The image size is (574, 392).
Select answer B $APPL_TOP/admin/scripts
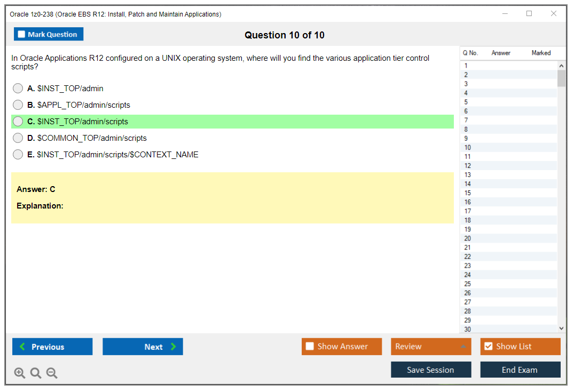pyautogui.click(x=18, y=105)
